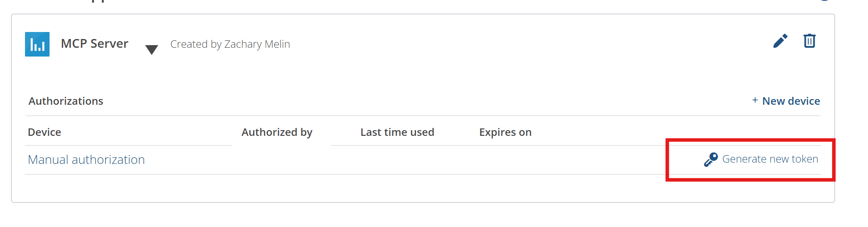Click blank card area below the authorizations table

coord(423,188)
